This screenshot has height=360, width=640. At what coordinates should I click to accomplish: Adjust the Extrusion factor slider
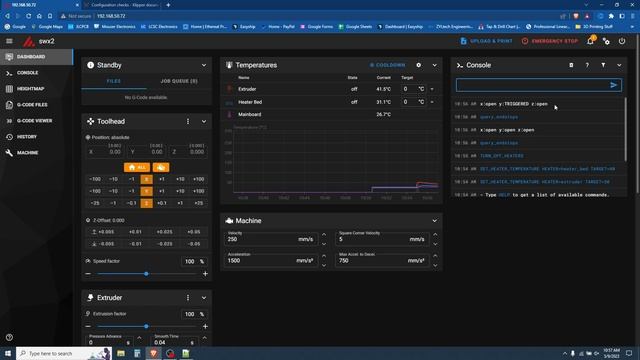click(147, 327)
